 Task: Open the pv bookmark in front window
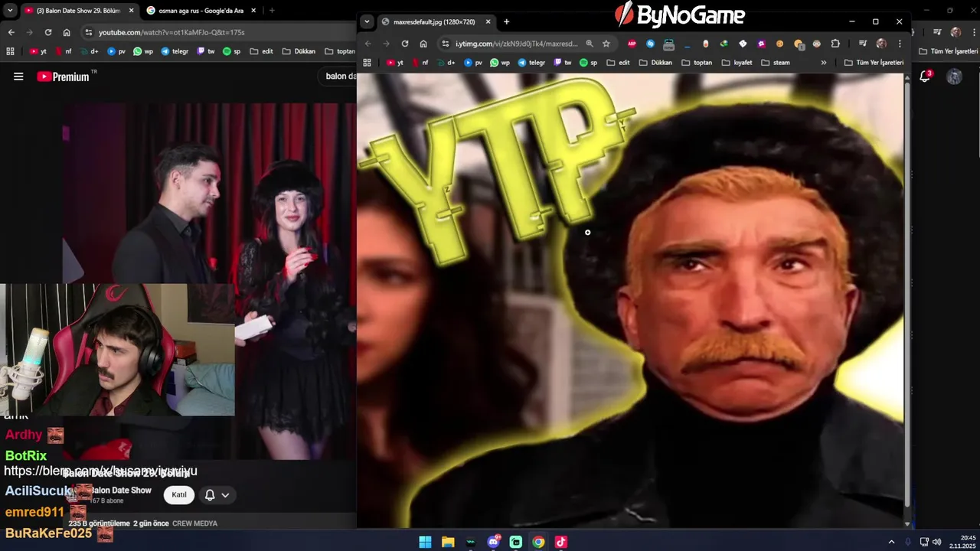[472, 63]
